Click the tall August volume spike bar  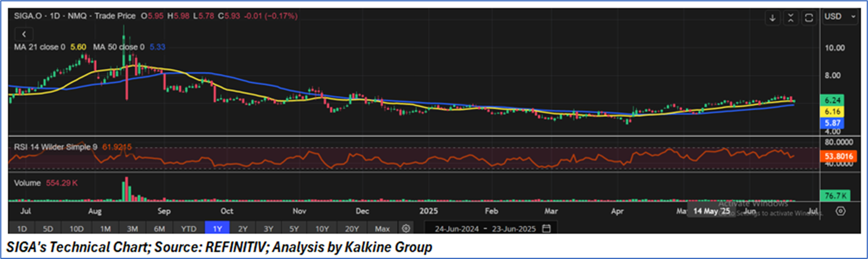(126, 189)
